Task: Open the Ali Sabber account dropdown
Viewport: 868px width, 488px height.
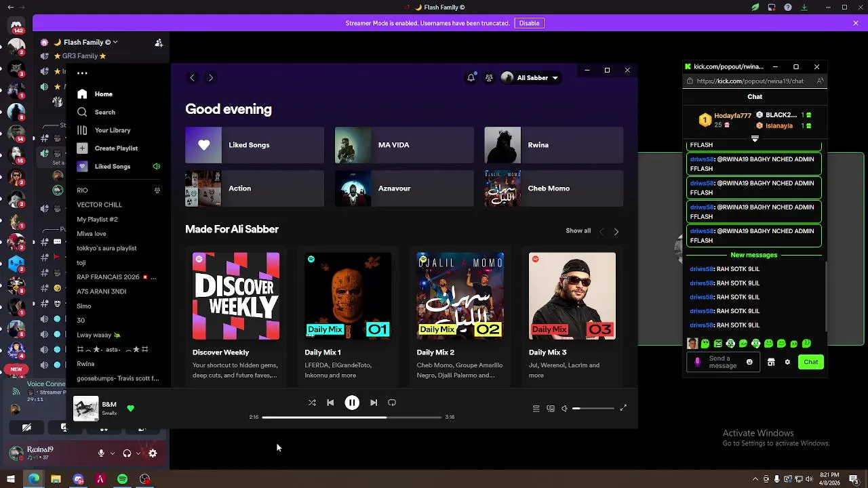Action: [530, 78]
